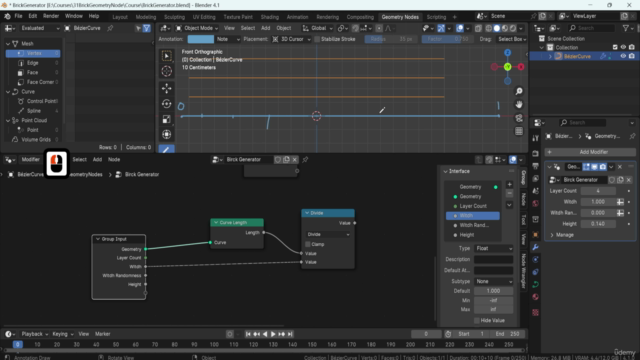Image resolution: width=640 pixels, height=360 pixels.
Task: Toggle the Collection visibility eye icon
Action: pyautogui.click(x=623, y=47)
